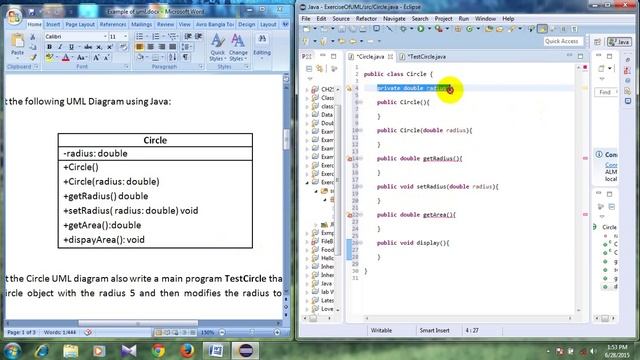Toggle Underline formatting in Word
Screen dimensions: 640x360
pos(71,47)
